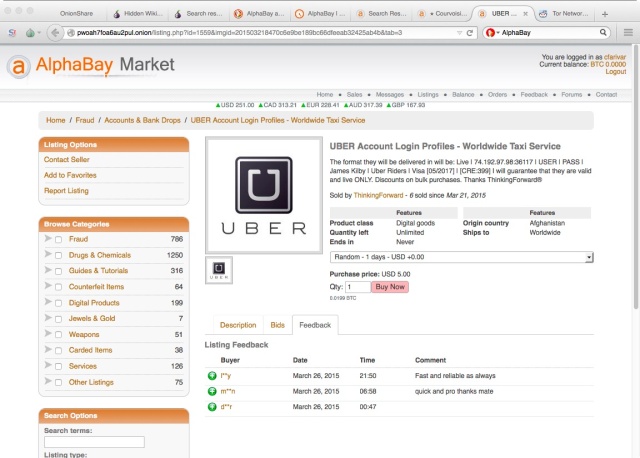Click the browser back arrow button
This screenshot has width=640, height=458.
pyautogui.click(x=55, y=33)
